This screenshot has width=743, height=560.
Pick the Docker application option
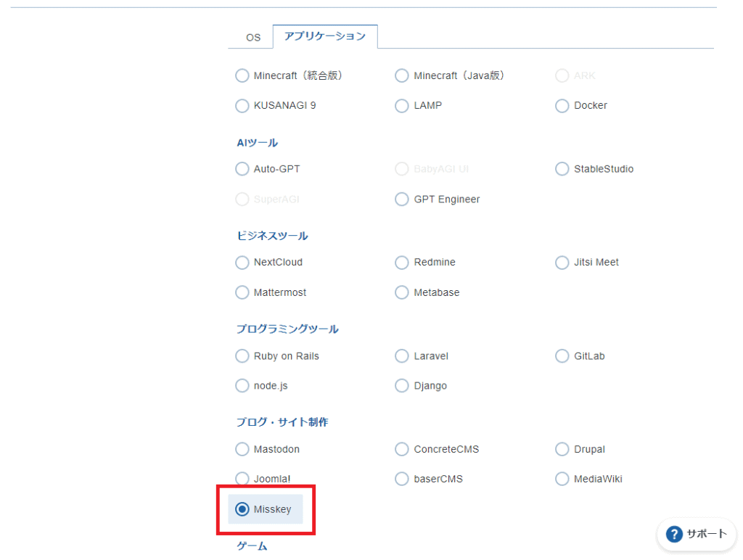pyautogui.click(x=562, y=106)
